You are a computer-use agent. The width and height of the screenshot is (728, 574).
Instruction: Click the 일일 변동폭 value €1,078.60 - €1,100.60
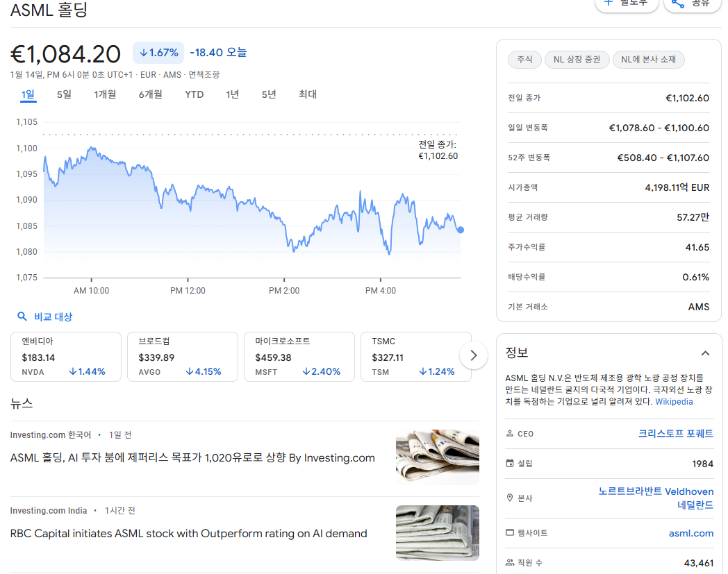tap(659, 128)
